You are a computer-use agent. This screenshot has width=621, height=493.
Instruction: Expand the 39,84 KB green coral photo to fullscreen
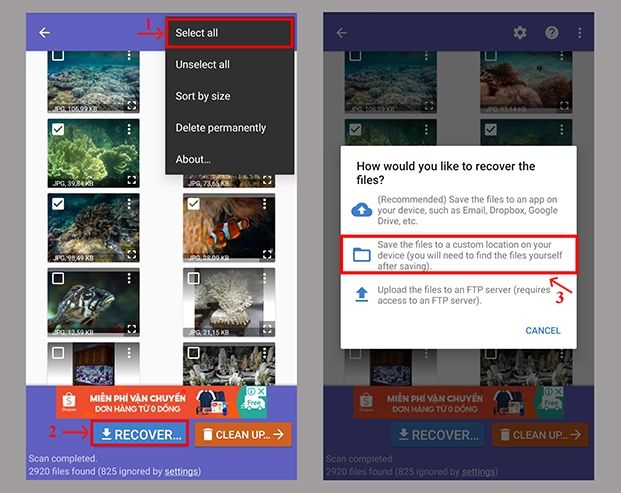point(131,180)
